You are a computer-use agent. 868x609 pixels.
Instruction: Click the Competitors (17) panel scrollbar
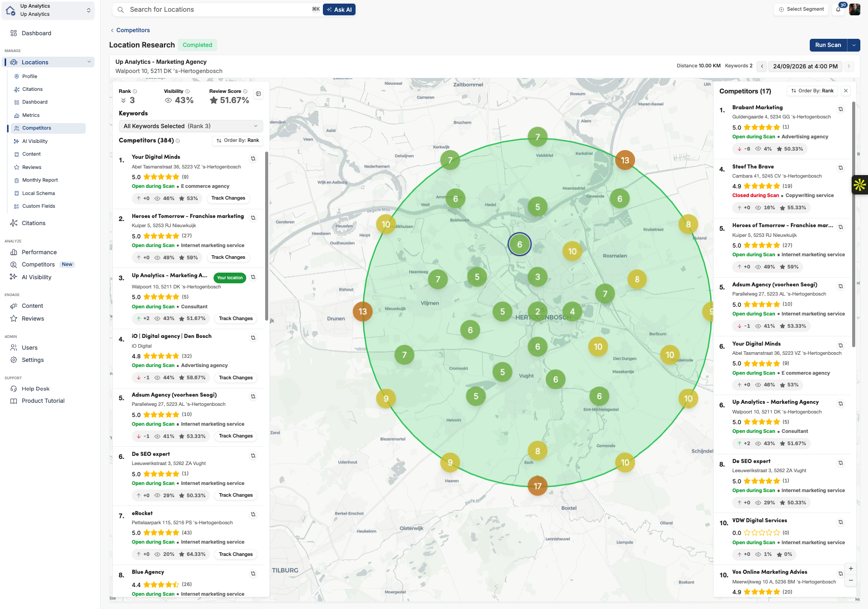tap(853, 225)
